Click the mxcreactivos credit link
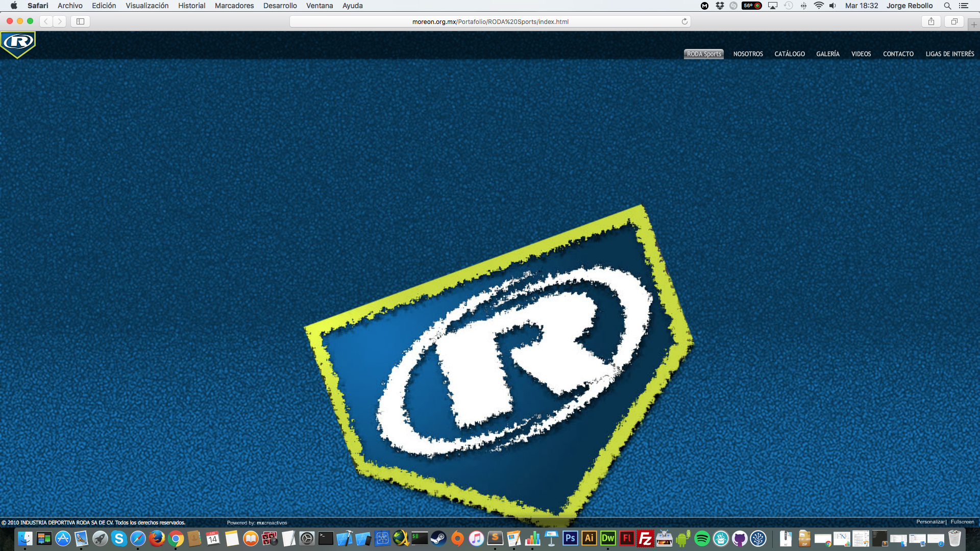This screenshot has width=980, height=551. (x=272, y=522)
